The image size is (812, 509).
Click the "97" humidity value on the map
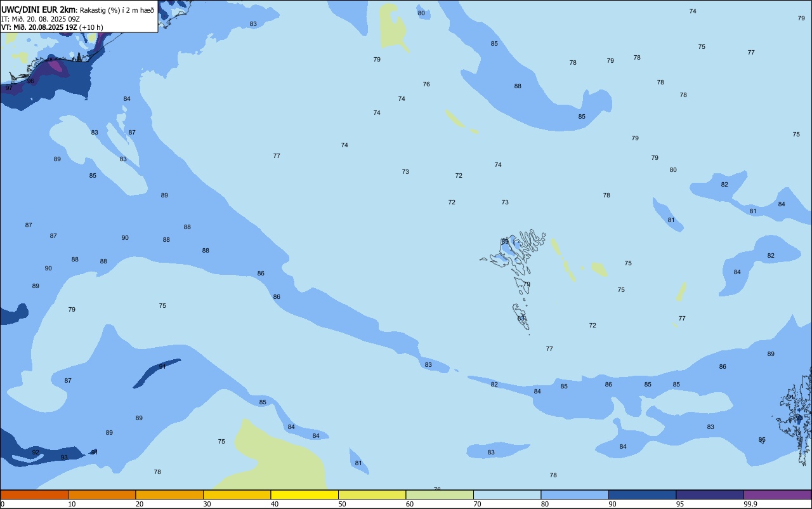9,88
